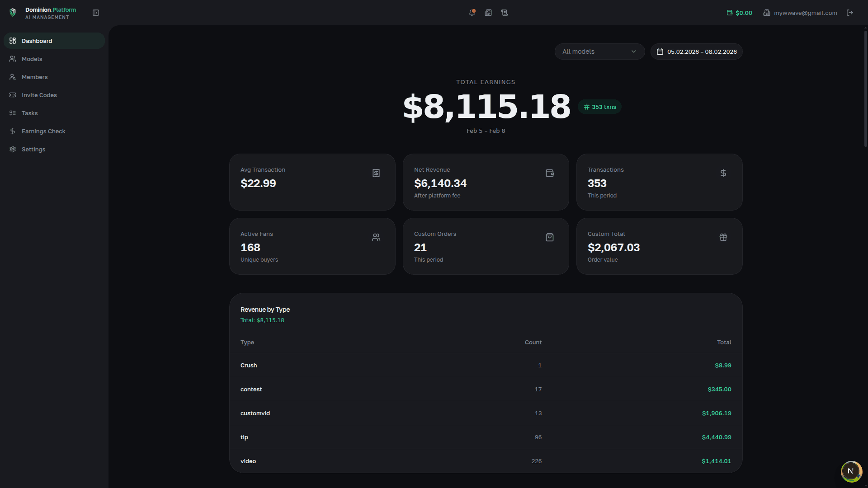Select the customvid row in Revenue by Type
This screenshot has height=488, width=868.
(485, 413)
